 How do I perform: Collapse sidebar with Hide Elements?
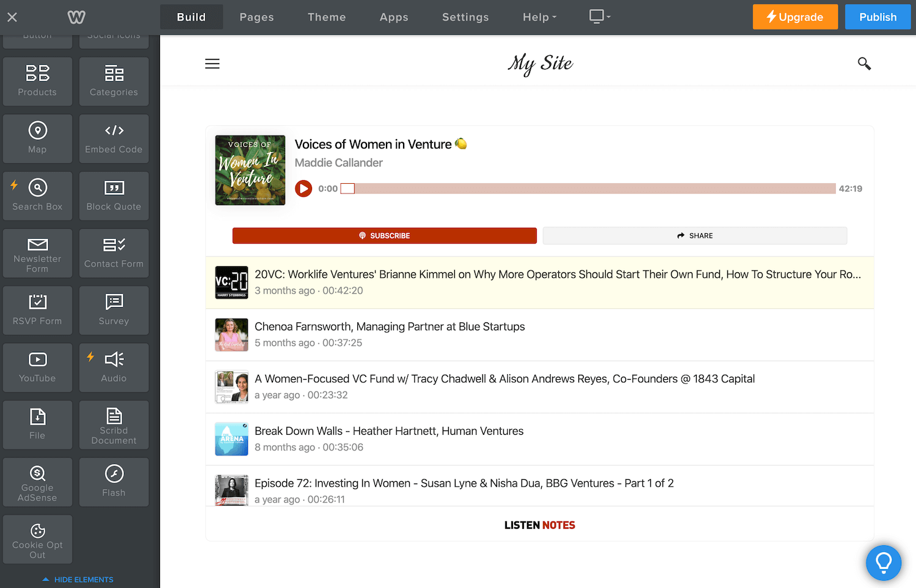point(78,579)
